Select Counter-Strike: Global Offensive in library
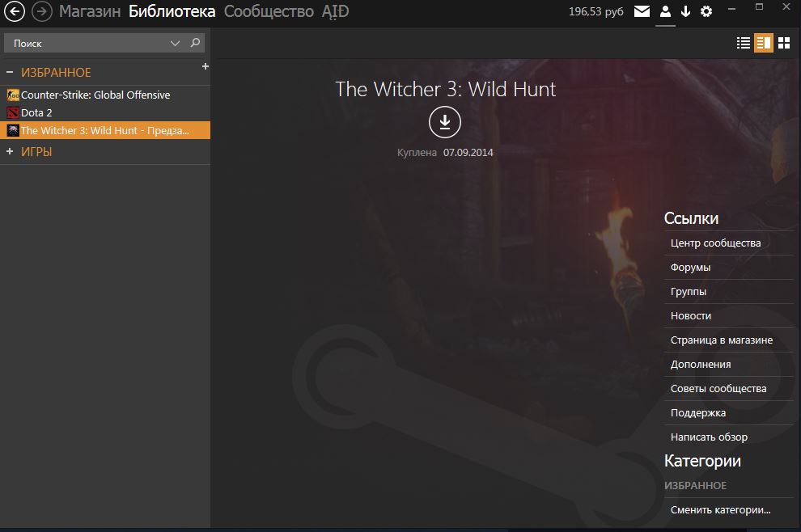Image resolution: width=801 pixels, height=532 pixels. click(105, 95)
